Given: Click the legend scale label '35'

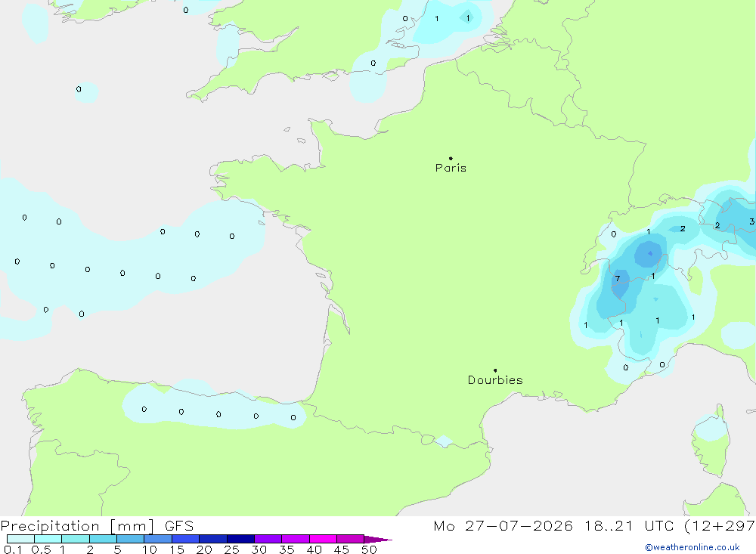Looking at the screenshot, I should [x=287, y=549].
